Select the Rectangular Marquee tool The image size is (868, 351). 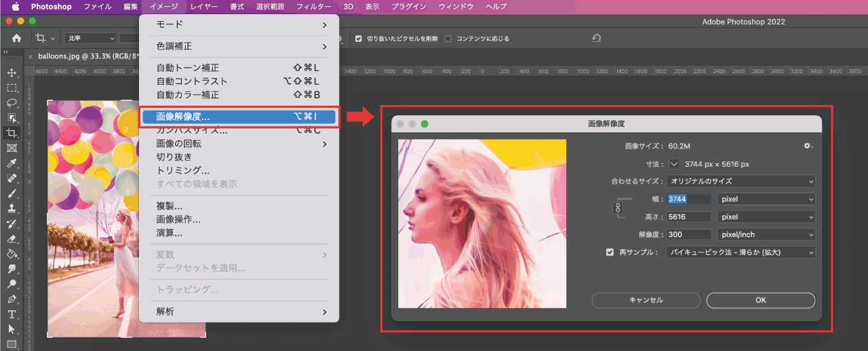pyautogui.click(x=12, y=88)
